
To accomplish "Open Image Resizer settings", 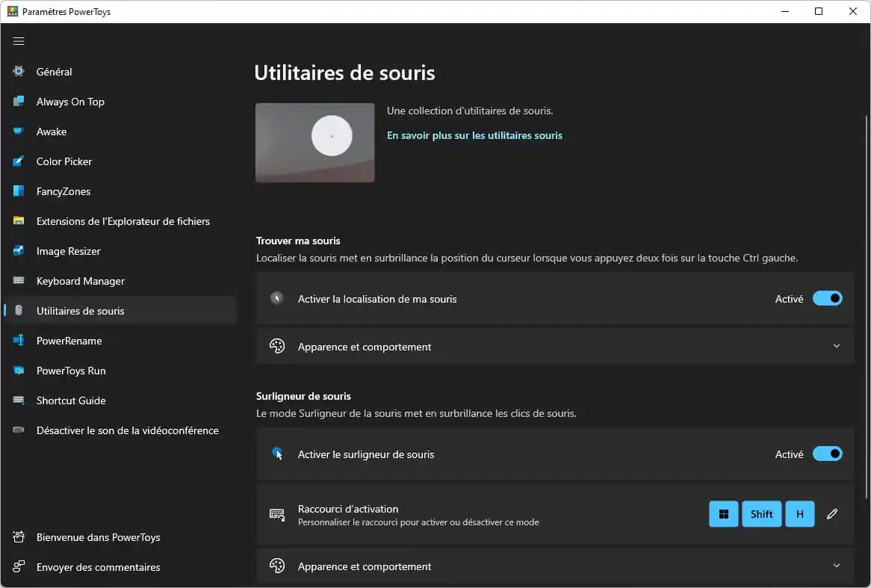I will tap(120, 251).
